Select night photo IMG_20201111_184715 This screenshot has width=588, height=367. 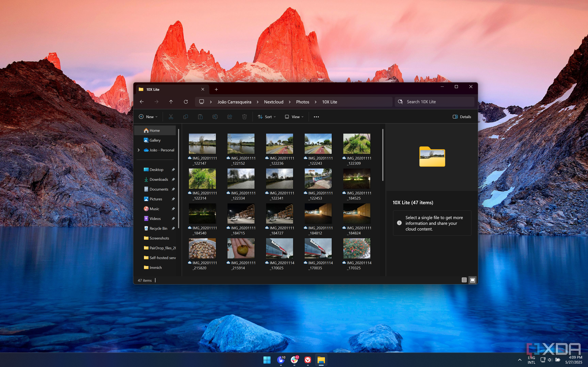point(241,214)
